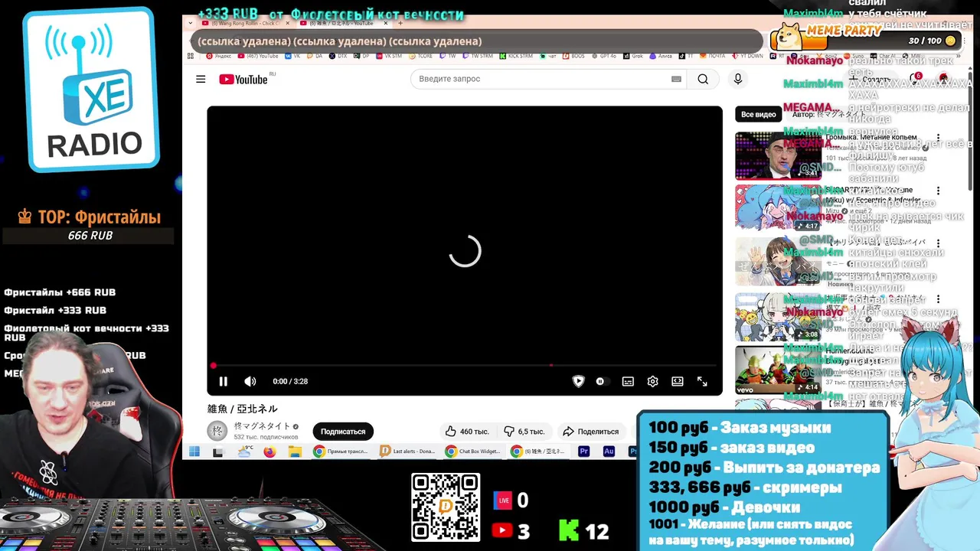This screenshot has height=551, width=980.
Task: Select the Все видео filter chip
Action: tap(759, 114)
